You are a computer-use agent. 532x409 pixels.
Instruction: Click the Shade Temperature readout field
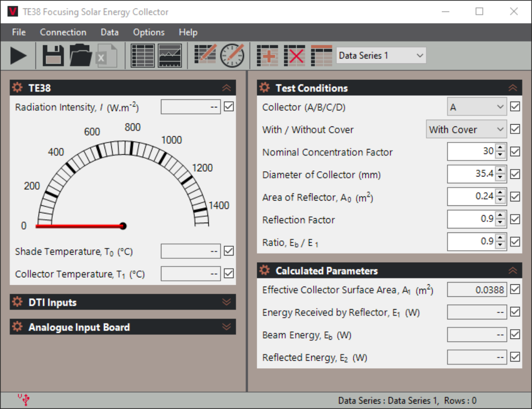coord(191,251)
